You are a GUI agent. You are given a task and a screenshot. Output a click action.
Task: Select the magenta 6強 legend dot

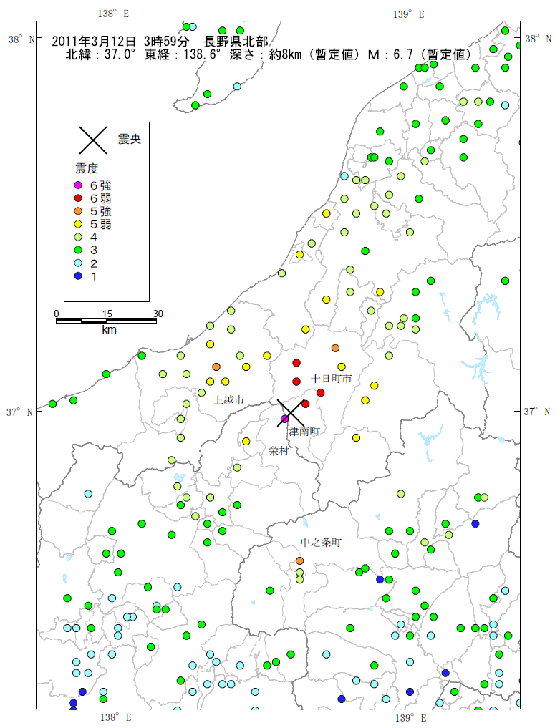click(x=79, y=185)
